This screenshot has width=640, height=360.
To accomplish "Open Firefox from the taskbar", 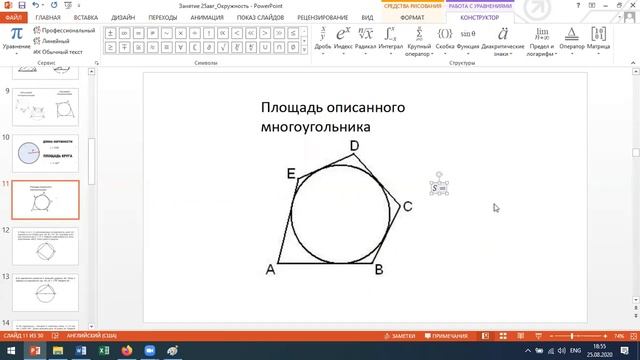I will click(x=127, y=351).
